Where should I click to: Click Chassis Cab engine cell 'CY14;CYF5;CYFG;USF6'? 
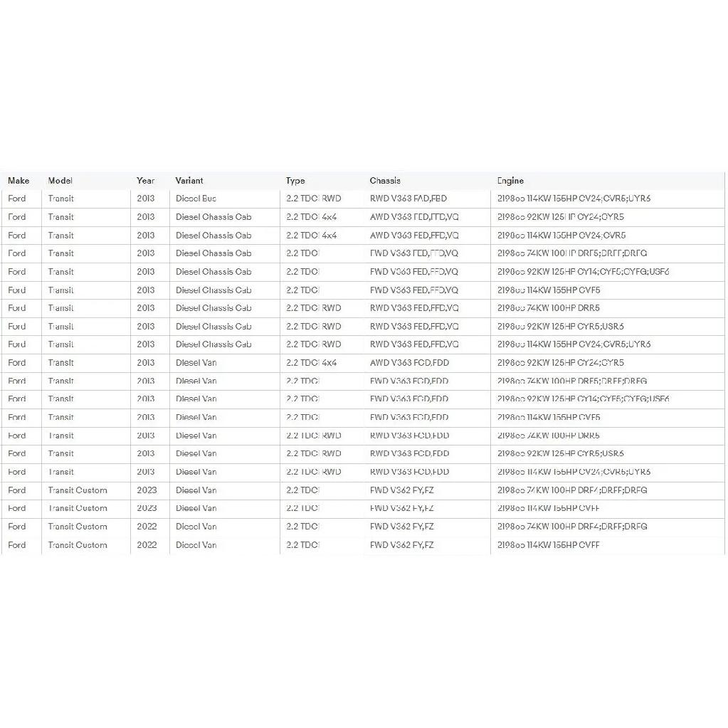pyautogui.click(x=583, y=272)
